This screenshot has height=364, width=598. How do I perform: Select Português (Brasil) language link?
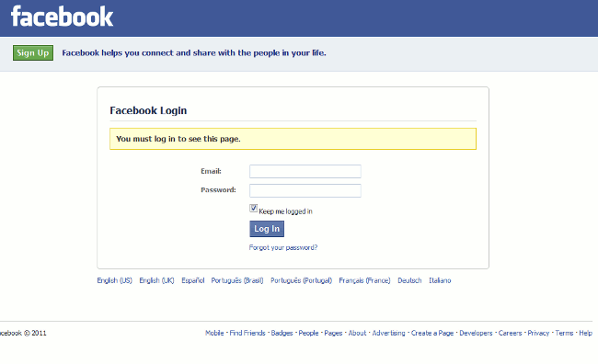(x=237, y=280)
